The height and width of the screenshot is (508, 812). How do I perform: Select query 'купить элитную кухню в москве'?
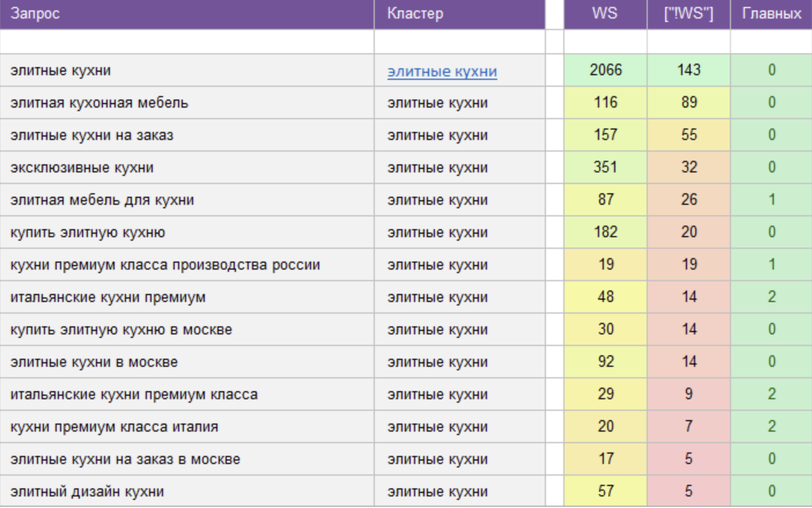click(x=187, y=330)
